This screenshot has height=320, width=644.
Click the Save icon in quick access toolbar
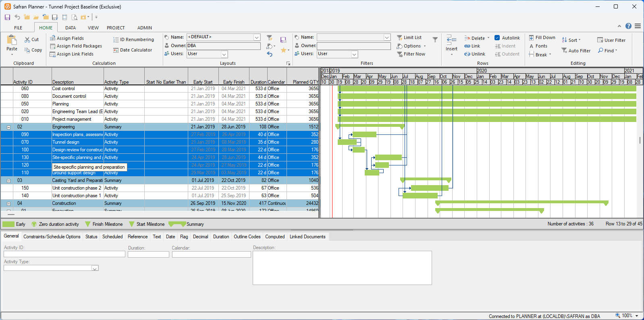pos(7,17)
